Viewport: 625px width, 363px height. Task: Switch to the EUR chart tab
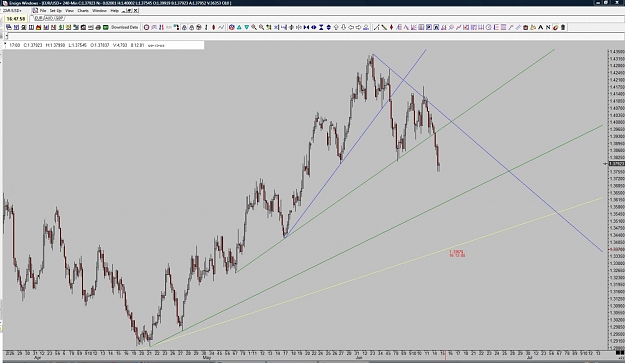[39, 18]
